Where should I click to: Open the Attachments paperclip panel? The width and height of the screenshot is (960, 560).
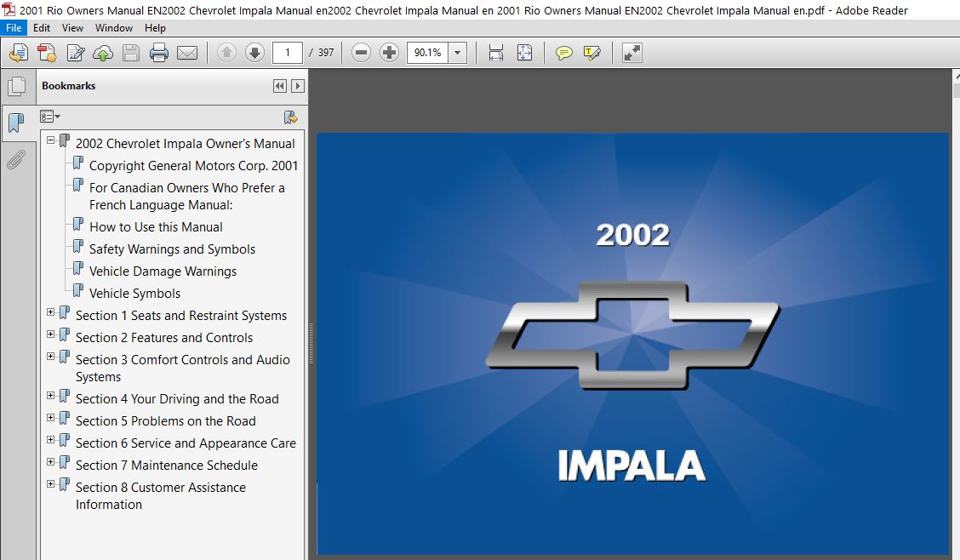(x=16, y=160)
